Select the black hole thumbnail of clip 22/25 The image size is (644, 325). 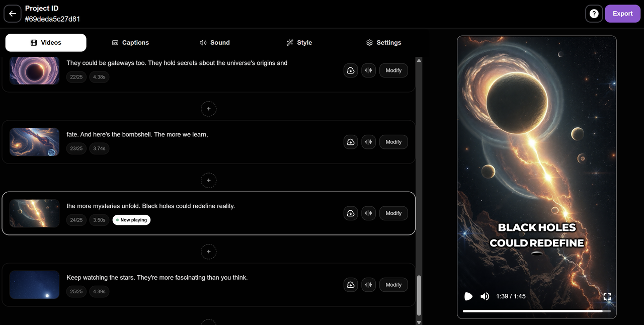pos(34,70)
